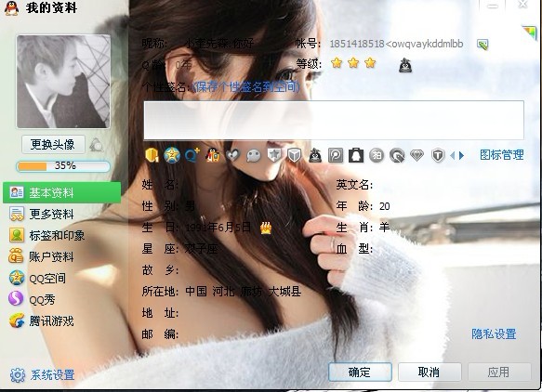Click the grey wizard penguin icon in icon row
542x392 pixels.
click(x=314, y=155)
